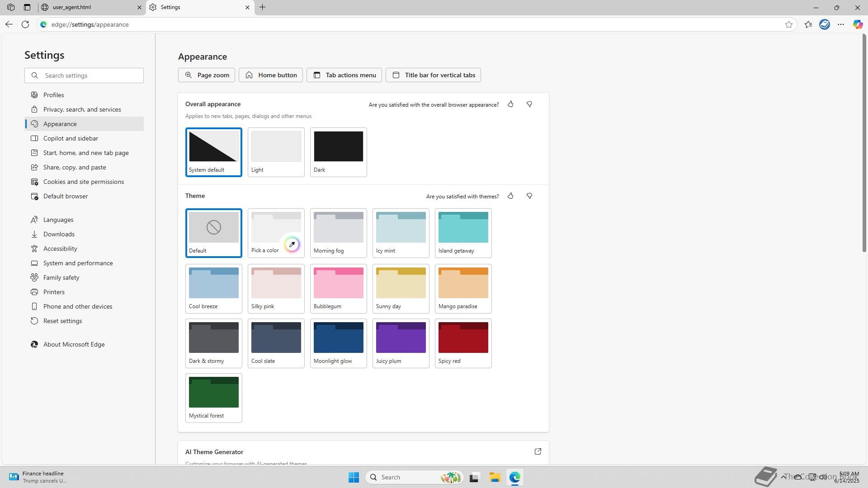Click the Copilot icon in toolbar

pyautogui.click(x=858, y=24)
